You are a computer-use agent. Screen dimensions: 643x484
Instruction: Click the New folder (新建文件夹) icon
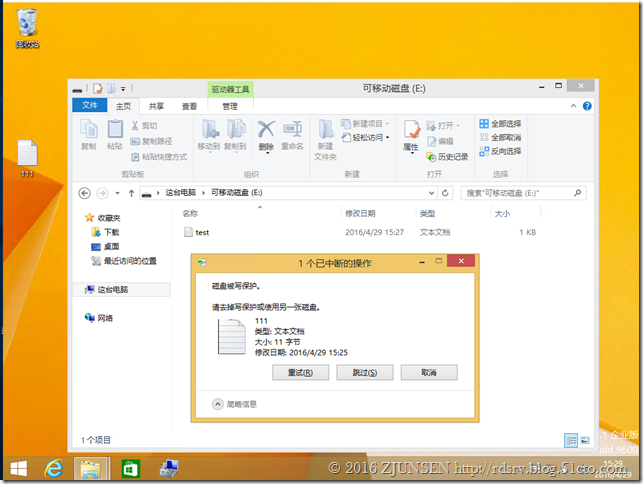point(326,139)
